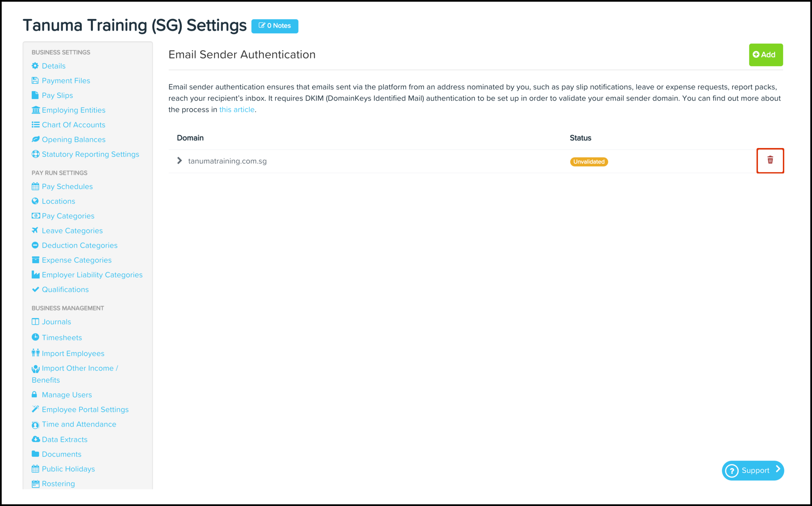Viewport: 812px width, 506px height.
Task: Open Chart Of Accounts in sidebar
Action: click(x=73, y=125)
